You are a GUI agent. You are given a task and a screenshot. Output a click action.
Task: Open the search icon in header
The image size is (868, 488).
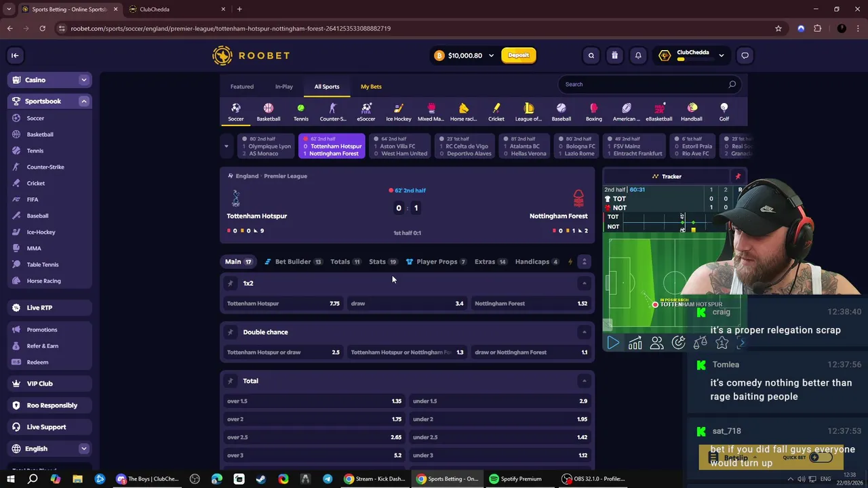pyautogui.click(x=591, y=56)
